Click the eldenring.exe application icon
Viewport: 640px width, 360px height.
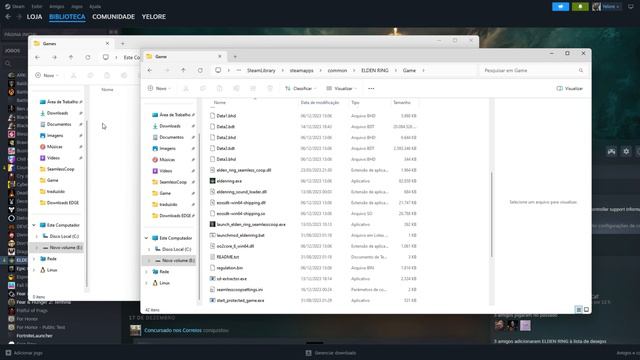(x=212, y=181)
